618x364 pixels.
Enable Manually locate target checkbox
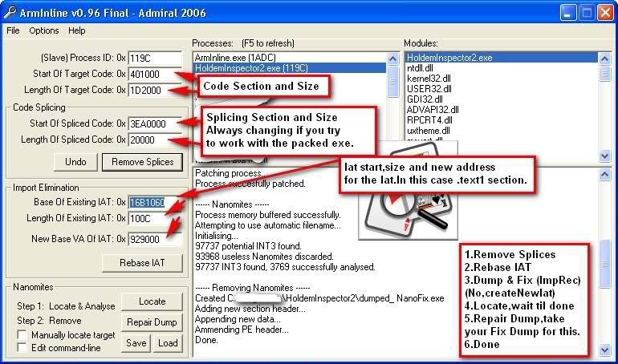[x=22, y=335]
